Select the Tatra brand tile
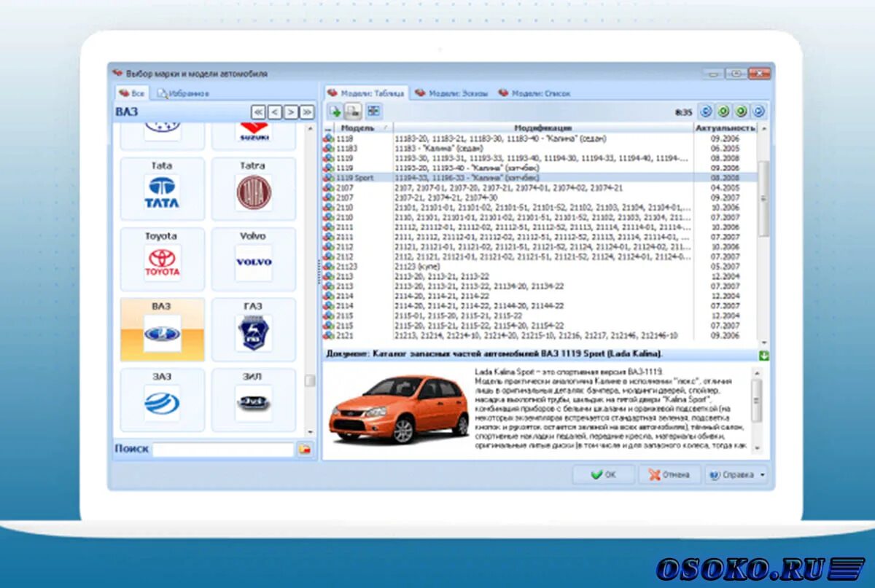This screenshot has width=875, height=588. [x=254, y=189]
